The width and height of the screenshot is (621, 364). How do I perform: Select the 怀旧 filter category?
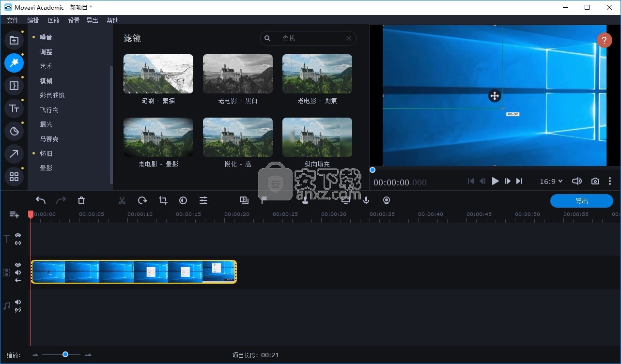tap(46, 153)
